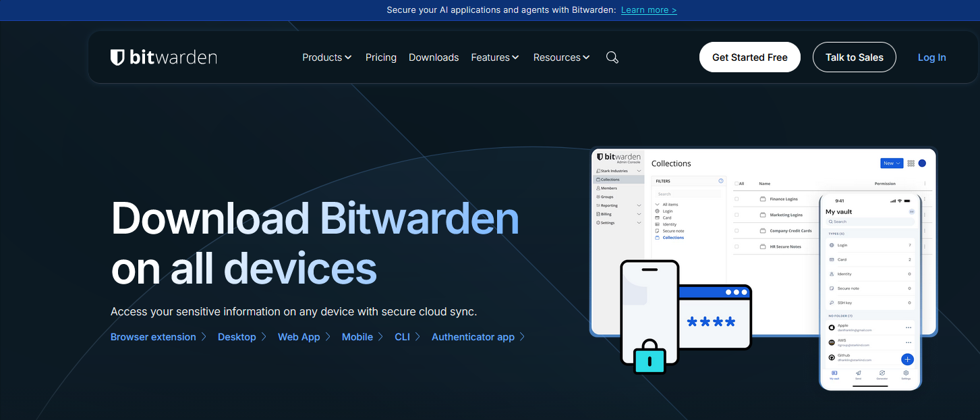This screenshot has height=420, width=980.
Task: Follow the Learn more banner link
Action: (649, 10)
